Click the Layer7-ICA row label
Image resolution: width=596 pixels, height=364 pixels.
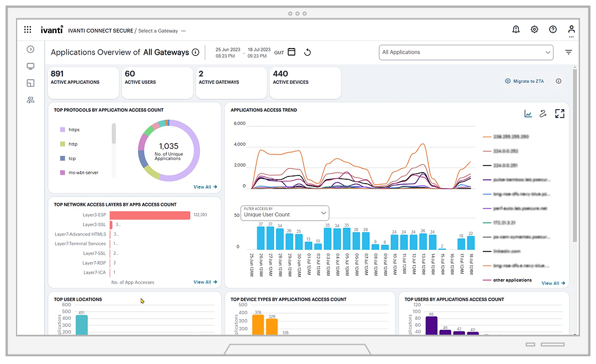pos(95,272)
